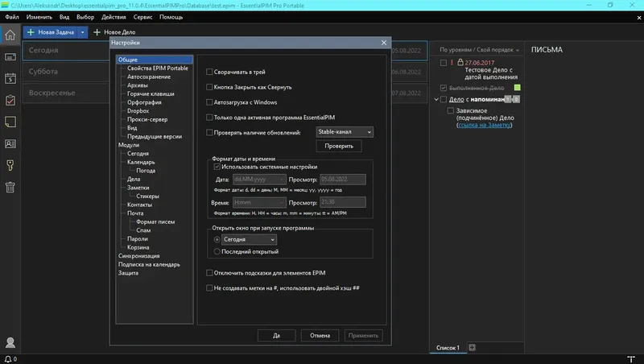Uncheck Использовать системные настройки
The width and height of the screenshot is (644, 364).
click(217, 167)
